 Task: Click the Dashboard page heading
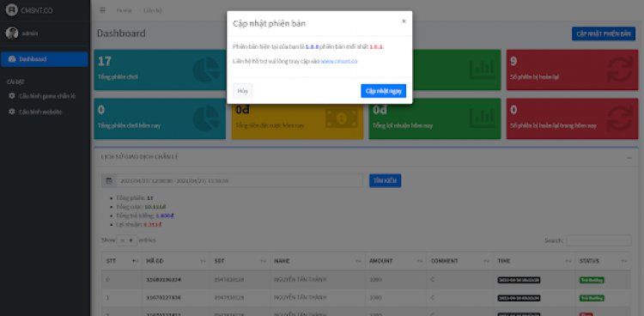(x=121, y=33)
